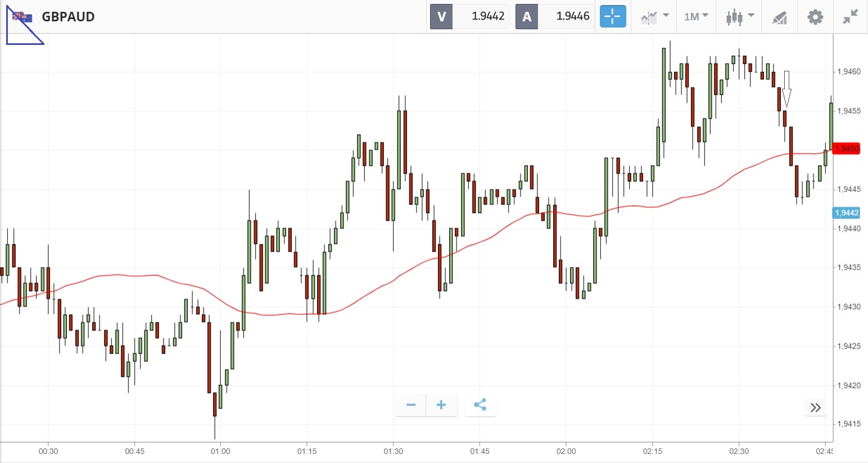
Task: Click the sell price 1.9442
Action: [x=487, y=16]
